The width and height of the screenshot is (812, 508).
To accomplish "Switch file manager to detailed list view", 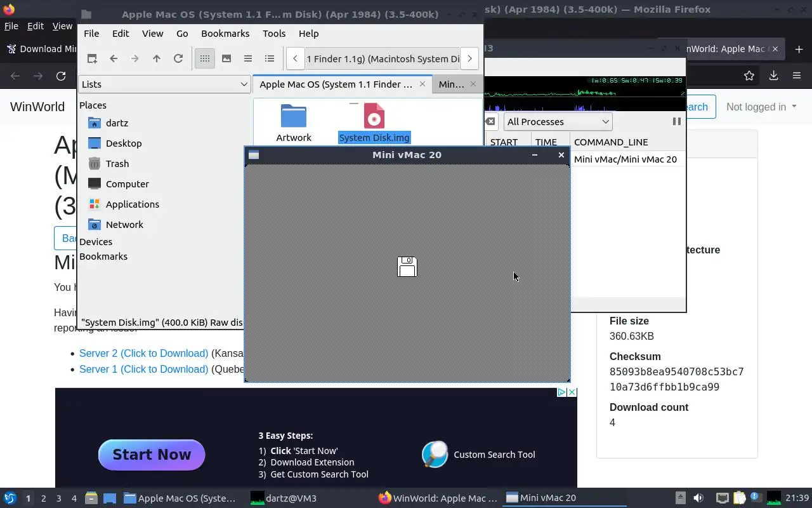I will point(270,58).
